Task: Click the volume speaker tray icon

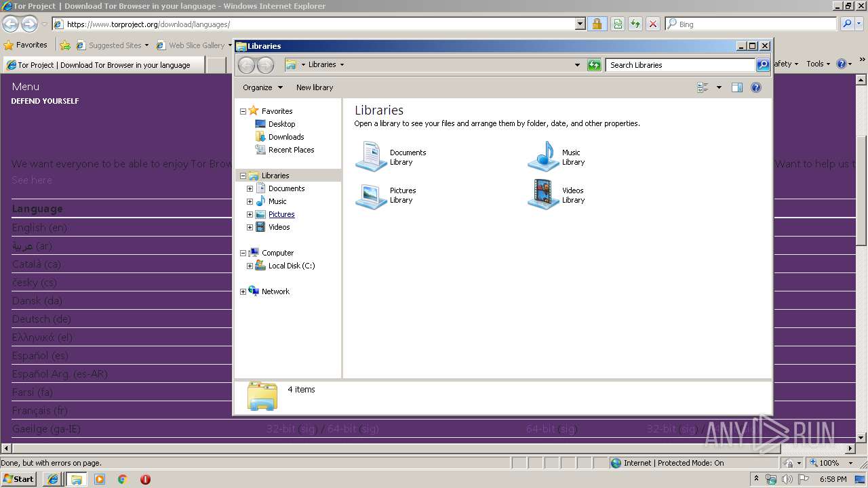Action: [x=787, y=479]
